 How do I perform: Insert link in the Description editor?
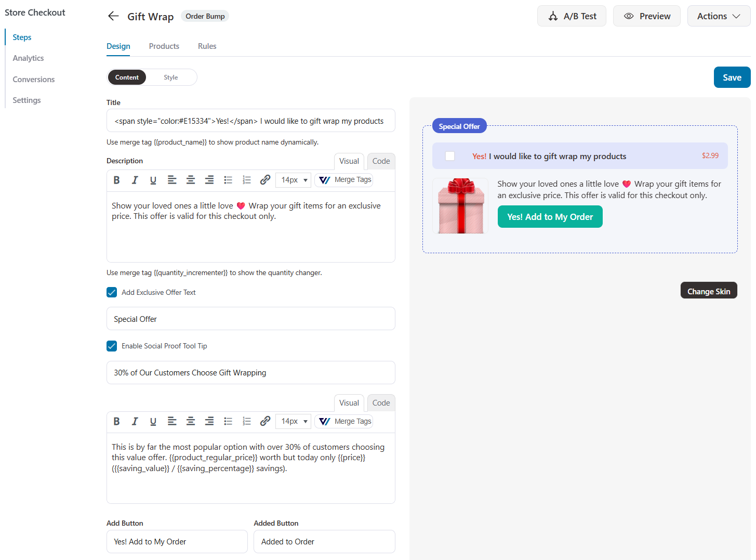(x=265, y=180)
